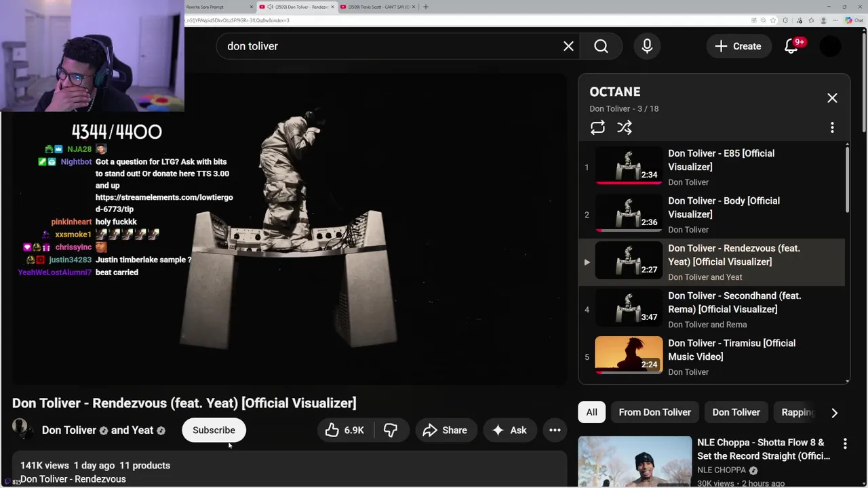Open NLE Choppa Shotta Flow 8 thumbnail
The width and height of the screenshot is (868, 488).
[635, 462]
